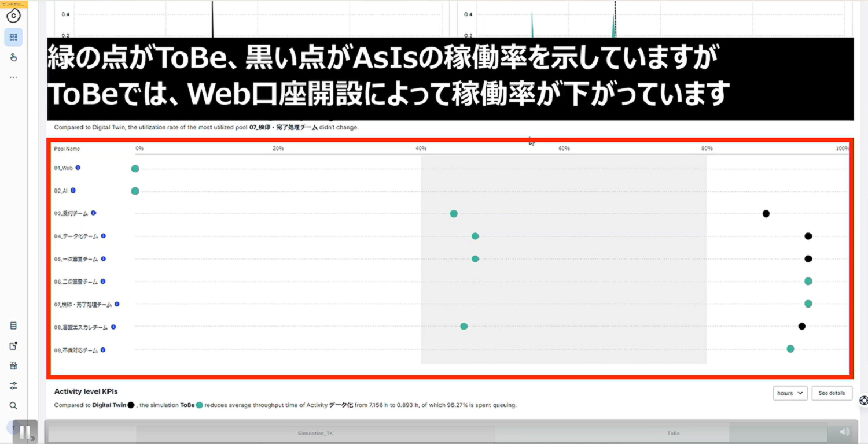Select green dot for 07_検印・完了処理チーム
The width and height of the screenshot is (868, 444).
pos(808,304)
